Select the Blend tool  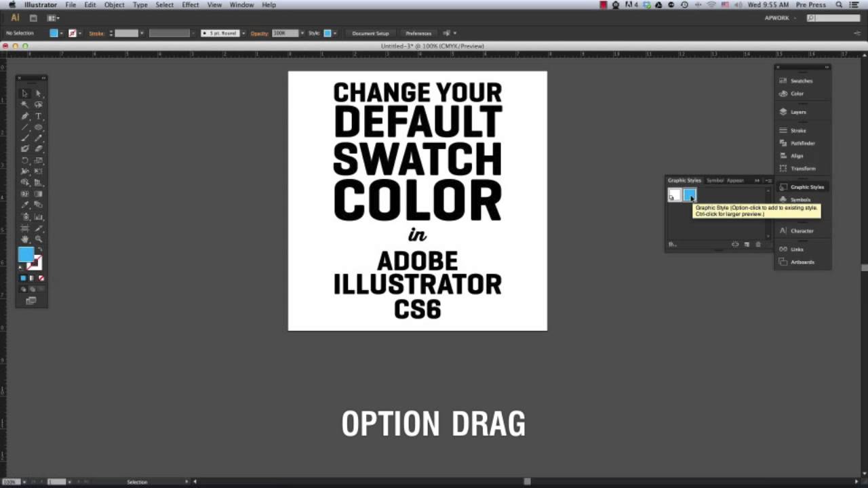38,205
